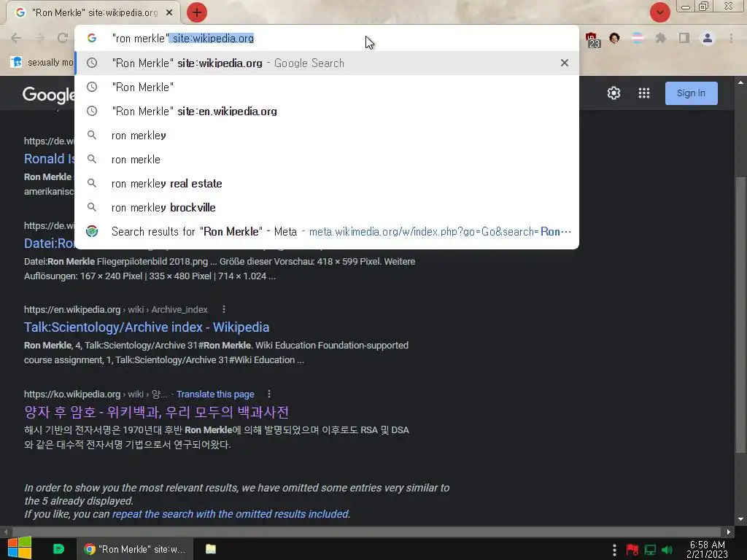Screen dimensions: 747x560
Task: Open the volume speaker tray icon
Action: 667,550
